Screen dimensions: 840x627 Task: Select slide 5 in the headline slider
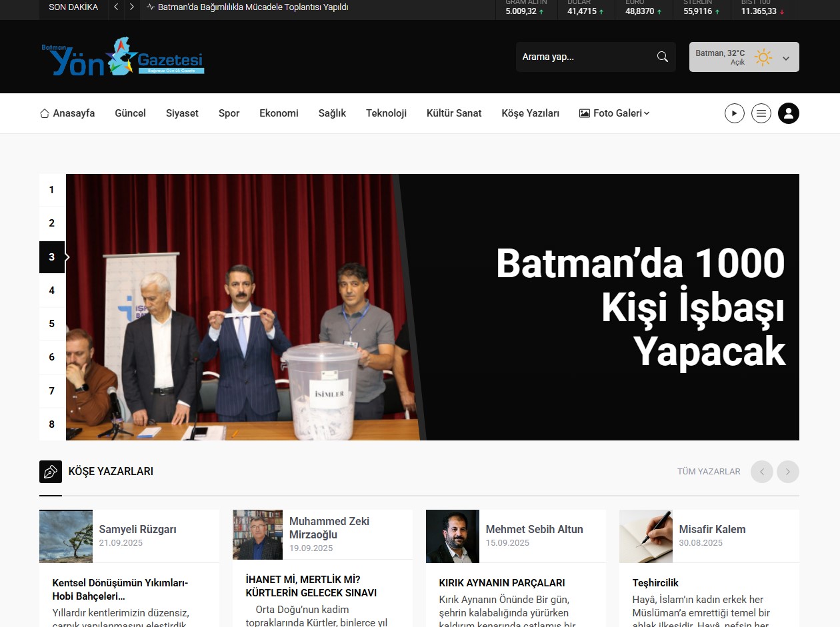pos(52,324)
